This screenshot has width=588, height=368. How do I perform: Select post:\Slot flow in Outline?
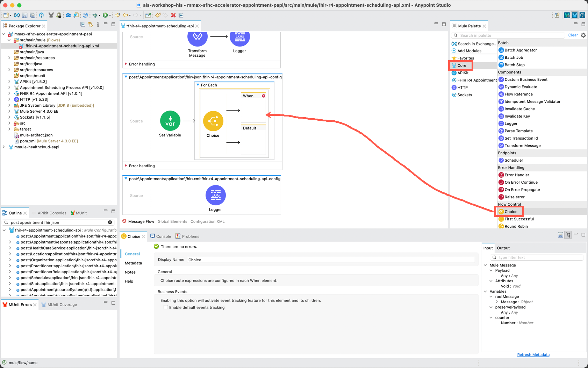pos(66,284)
